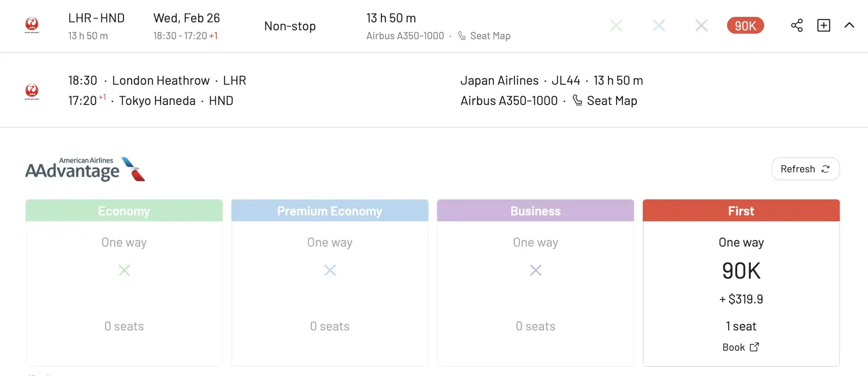Click the X mark in Economy card
The image size is (868, 376).
(124, 270)
